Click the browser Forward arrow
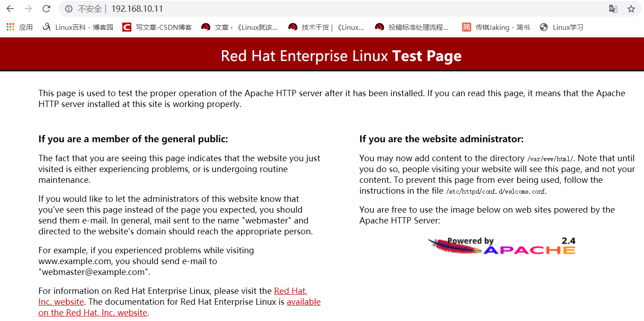Screen dimensions: 644x321 point(28,9)
